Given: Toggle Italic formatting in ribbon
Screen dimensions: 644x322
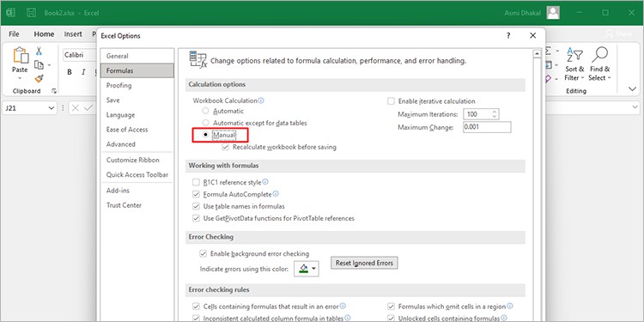Looking at the screenshot, I should point(83,72).
